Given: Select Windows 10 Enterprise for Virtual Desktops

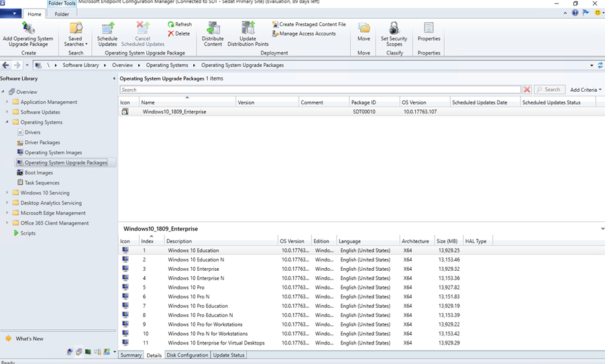Looking at the screenshot, I should pos(361,343).
